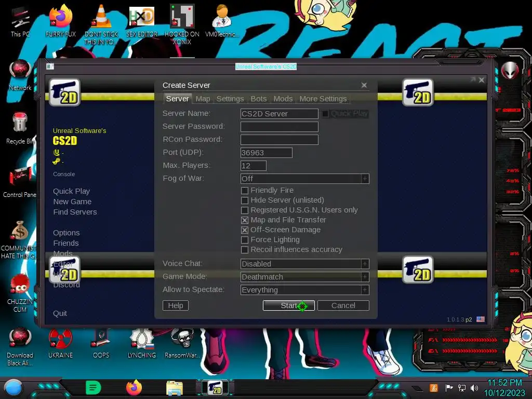Viewport: 532px width, 399px height.
Task: Switch to the More Settings tab
Action: 323,99
